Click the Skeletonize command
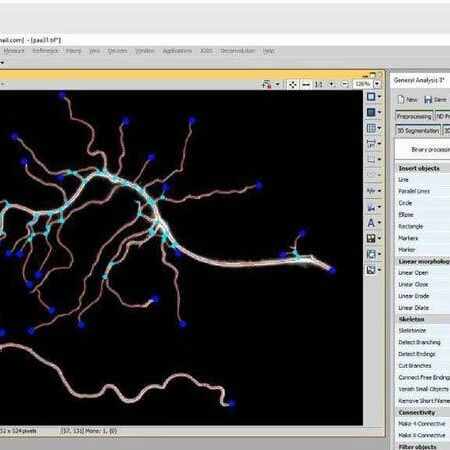 pos(412,331)
